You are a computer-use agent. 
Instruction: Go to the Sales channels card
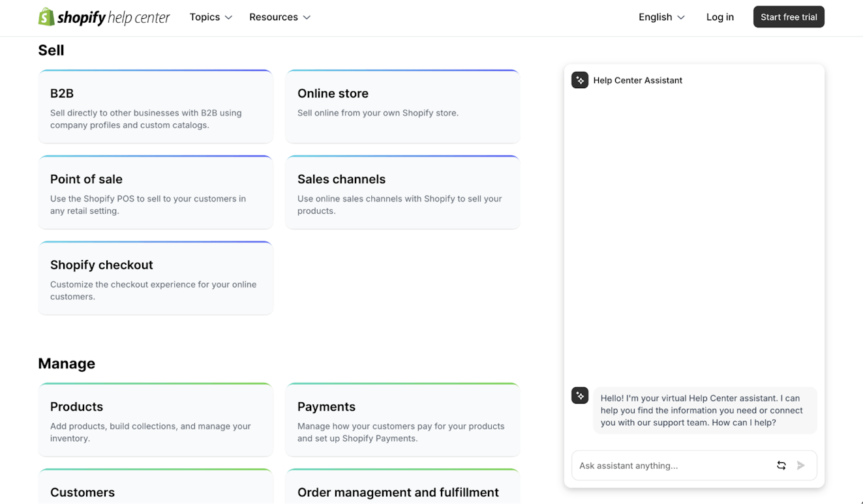(402, 193)
